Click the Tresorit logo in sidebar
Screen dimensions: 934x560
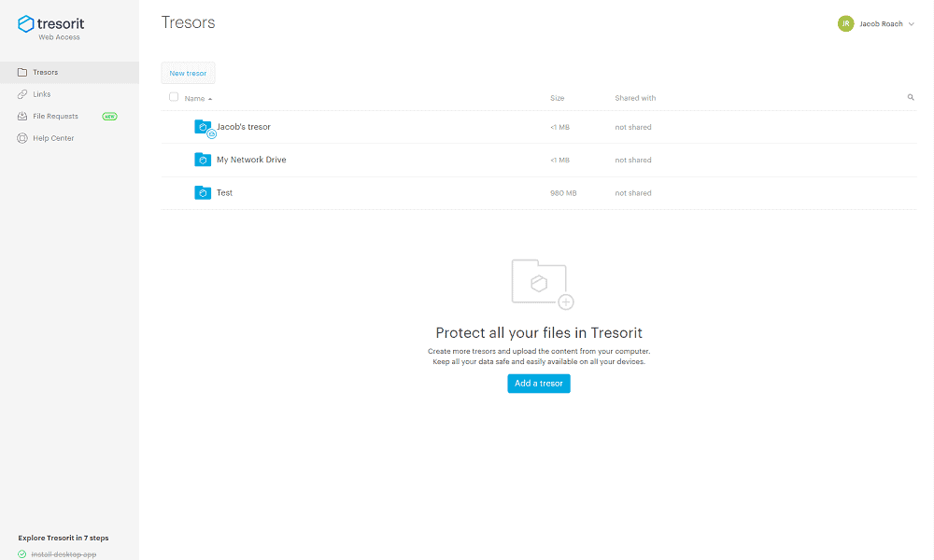pyautogui.click(x=50, y=27)
